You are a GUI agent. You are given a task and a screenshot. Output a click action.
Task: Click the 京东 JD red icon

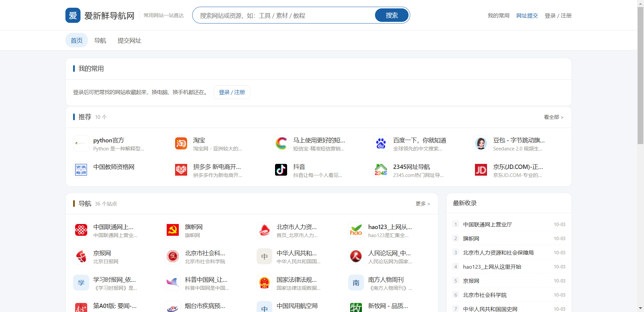click(481, 170)
